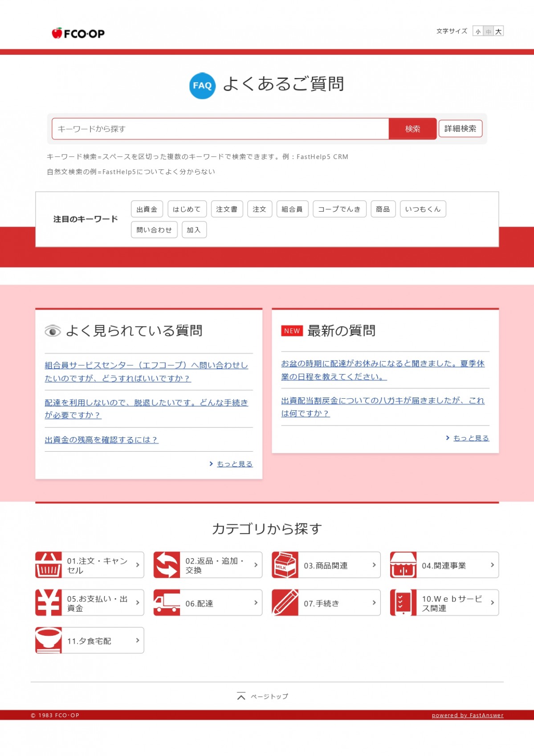Open the 11.夕食宅配 category chevron

coord(138,640)
